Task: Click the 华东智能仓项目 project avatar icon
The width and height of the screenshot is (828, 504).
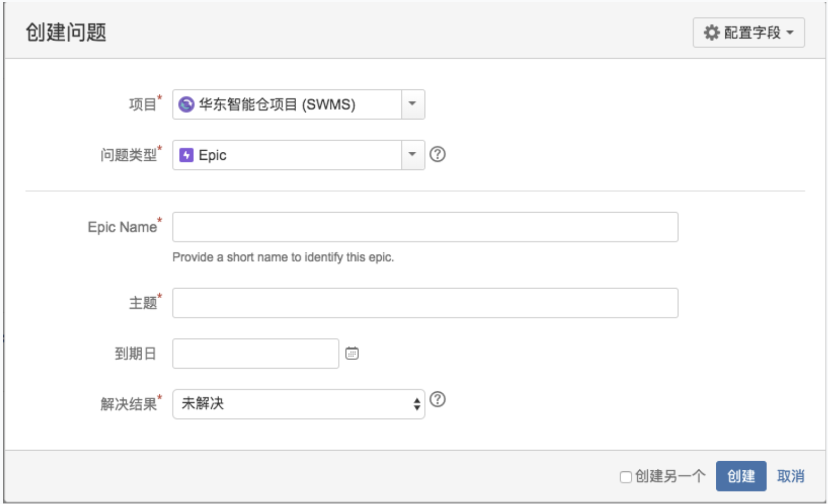Action: (x=186, y=104)
